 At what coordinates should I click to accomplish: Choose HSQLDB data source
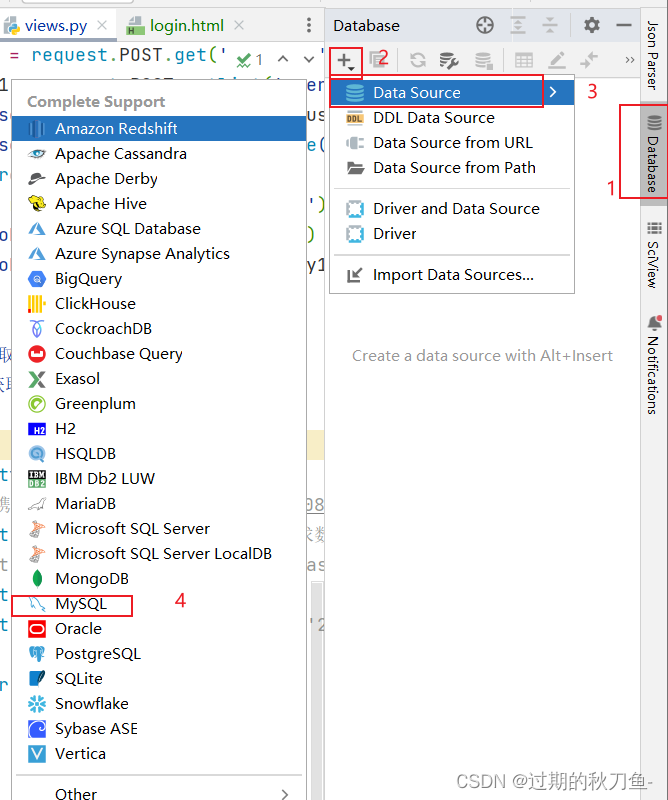pos(159,454)
